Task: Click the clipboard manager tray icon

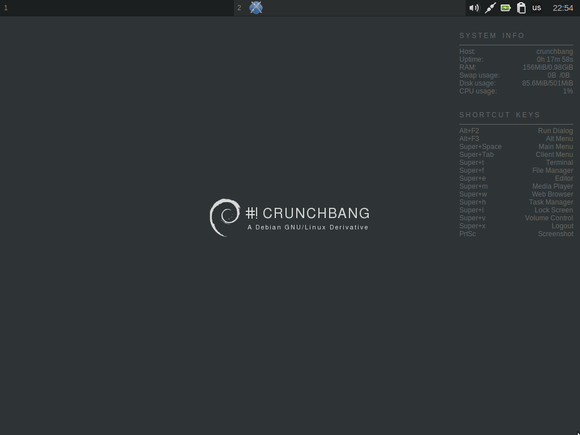Action: [x=521, y=8]
